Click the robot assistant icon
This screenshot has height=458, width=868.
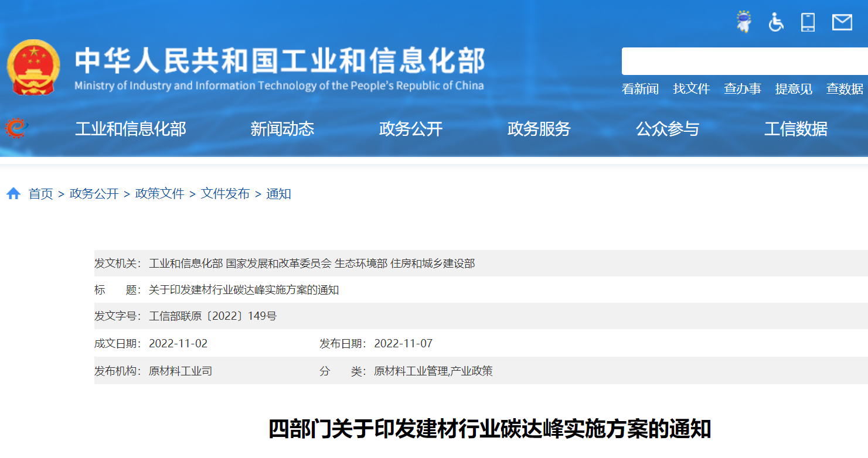pyautogui.click(x=744, y=22)
